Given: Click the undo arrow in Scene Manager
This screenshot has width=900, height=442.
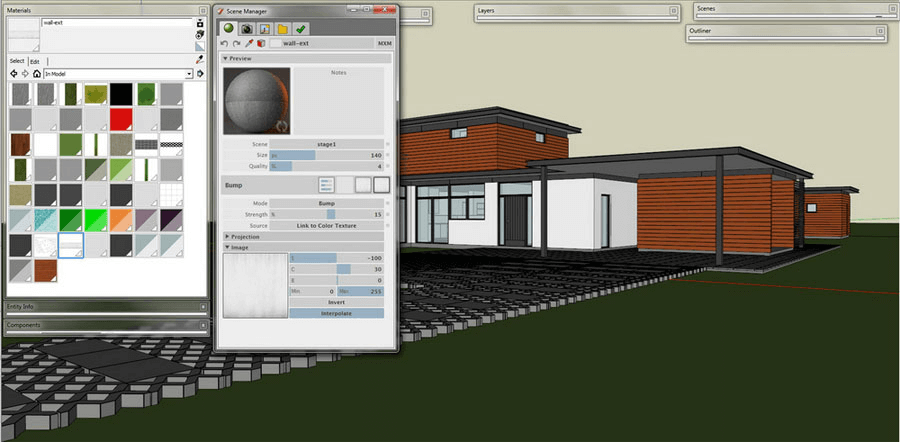Looking at the screenshot, I should (x=224, y=43).
